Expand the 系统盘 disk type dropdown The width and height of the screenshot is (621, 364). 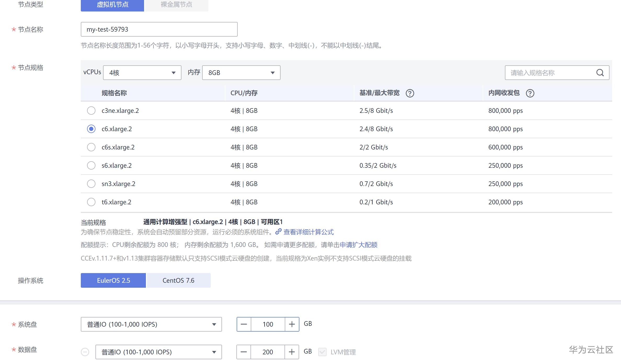[151, 324]
